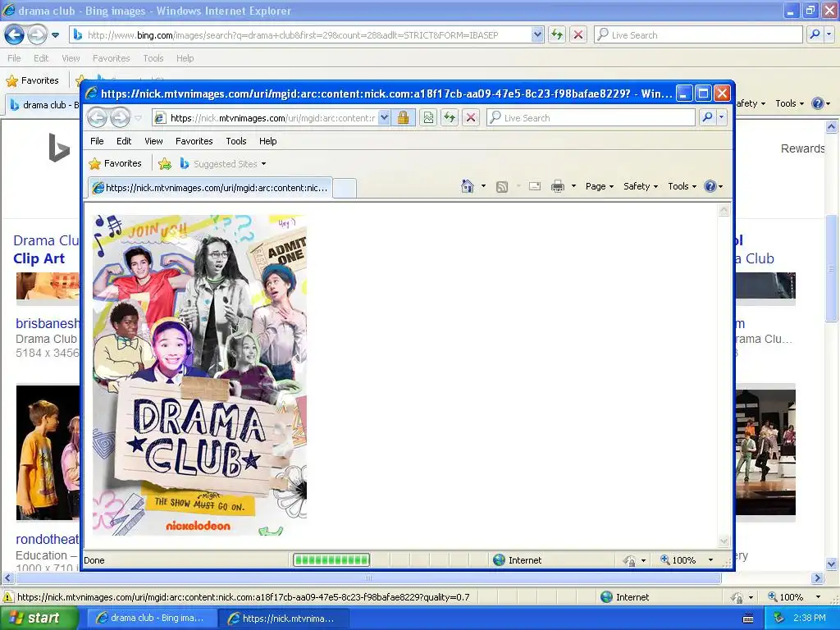Expand the Page menu in front window
This screenshot has height=630, width=840.
[600, 186]
